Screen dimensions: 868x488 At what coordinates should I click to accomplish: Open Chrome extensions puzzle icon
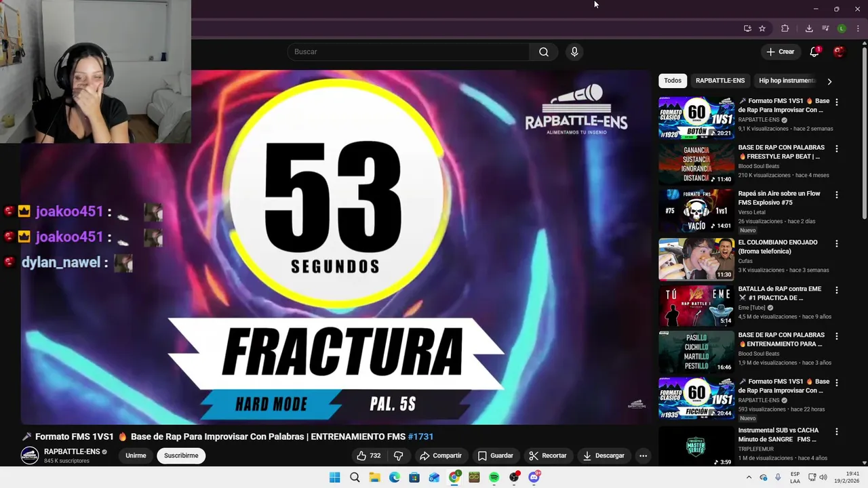pyautogui.click(x=785, y=28)
